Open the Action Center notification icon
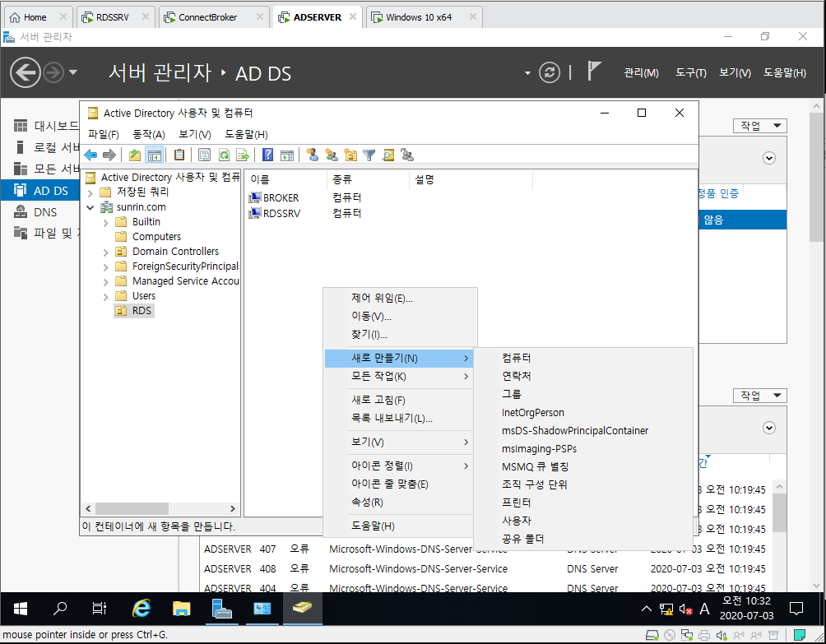Screen dimensions: 826x644 pos(796,609)
